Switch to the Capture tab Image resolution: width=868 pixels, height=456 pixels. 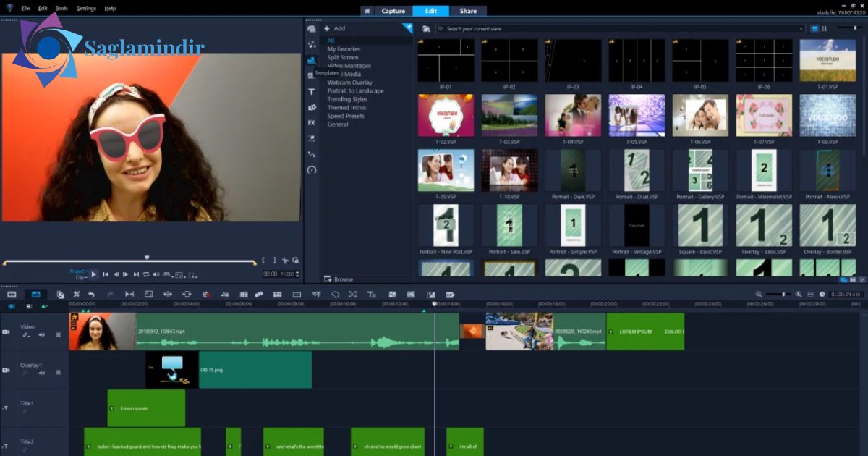pyautogui.click(x=393, y=11)
